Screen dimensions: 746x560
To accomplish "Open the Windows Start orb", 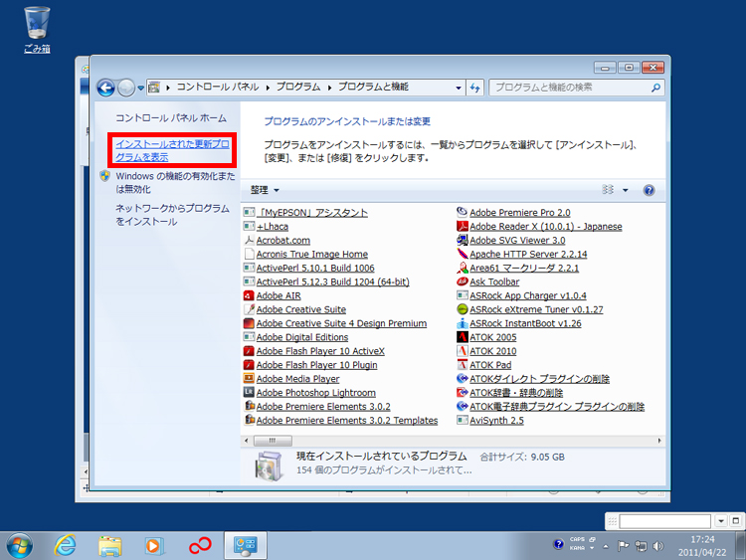I will (x=20, y=545).
